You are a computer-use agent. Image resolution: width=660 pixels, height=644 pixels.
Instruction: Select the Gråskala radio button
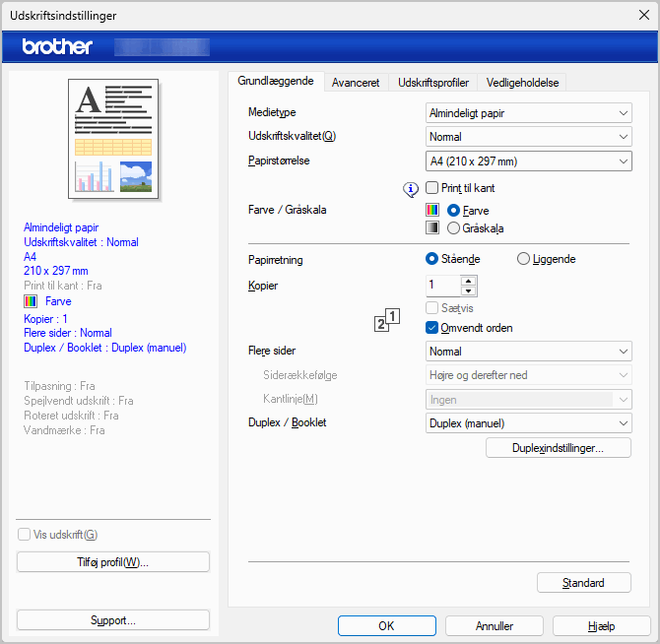click(453, 228)
